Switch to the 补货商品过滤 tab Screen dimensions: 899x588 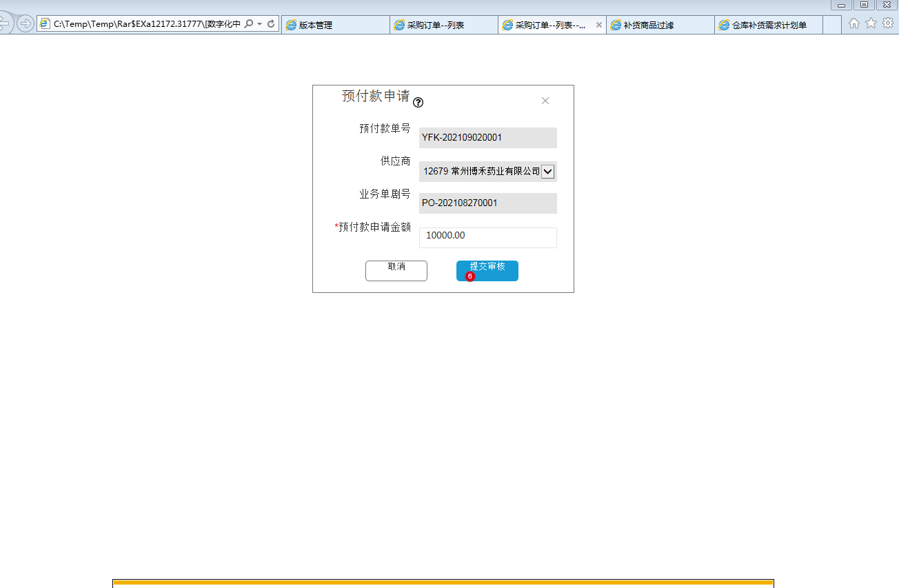660,25
